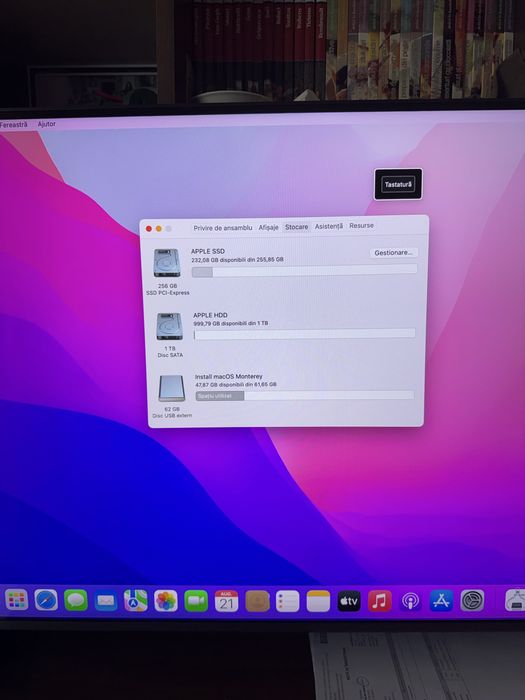
Task: Launch Reminders from the Dock
Action: (288, 601)
